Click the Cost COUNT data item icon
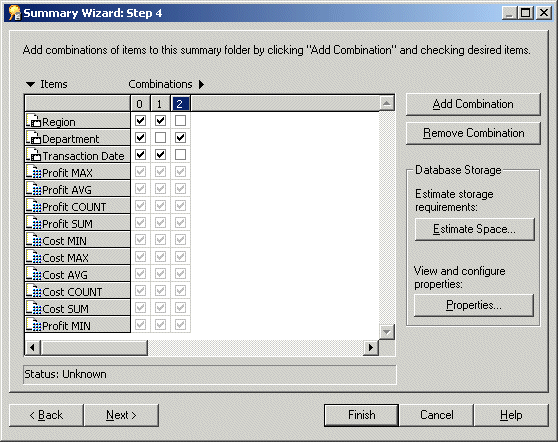 (x=35, y=291)
